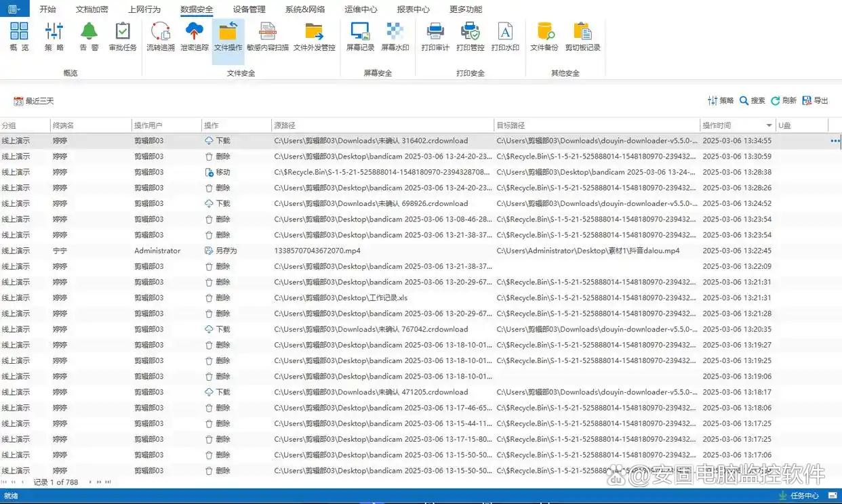This screenshot has height=504, width=842.
Task: Click the 搜索 search button
Action: coord(752,100)
